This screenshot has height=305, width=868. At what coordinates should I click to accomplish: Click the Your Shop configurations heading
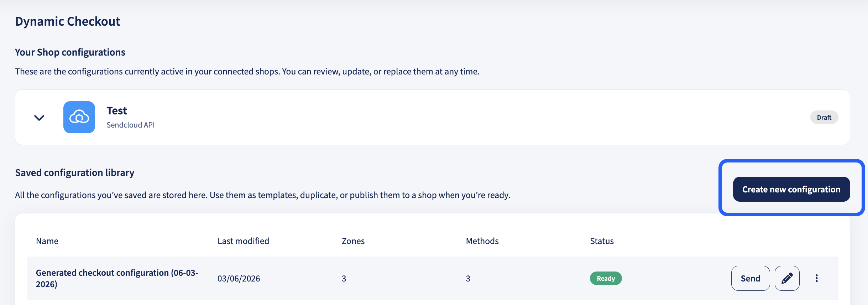point(70,52)
